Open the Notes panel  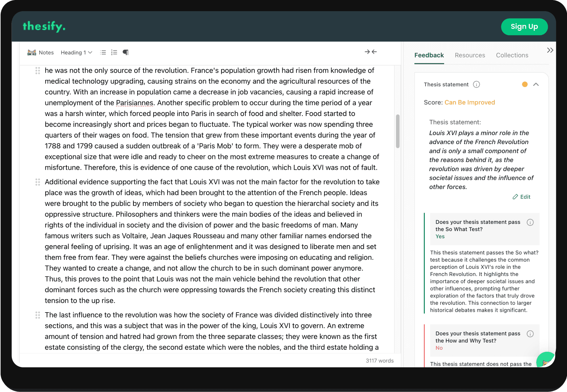pyautogui.click(x=41, y=52)
